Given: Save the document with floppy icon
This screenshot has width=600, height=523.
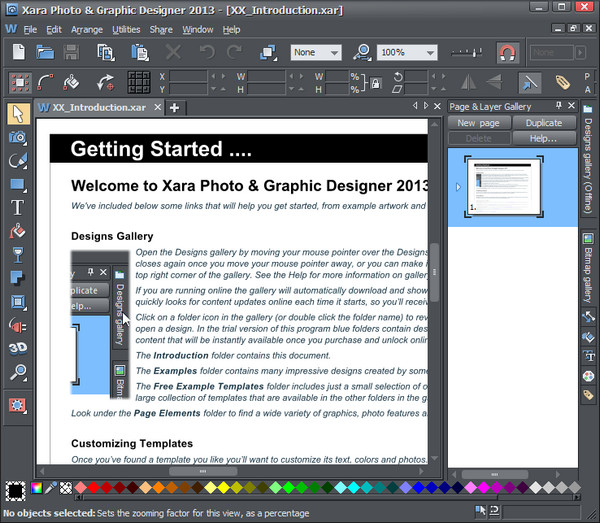Looking at the screenshot, I should tap(71, 52).
